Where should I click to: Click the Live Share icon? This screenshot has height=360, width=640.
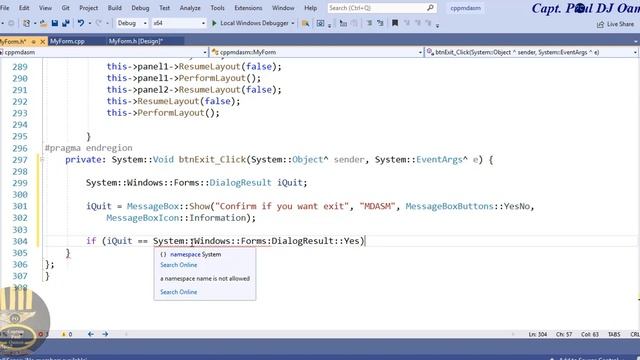(600, 24)
